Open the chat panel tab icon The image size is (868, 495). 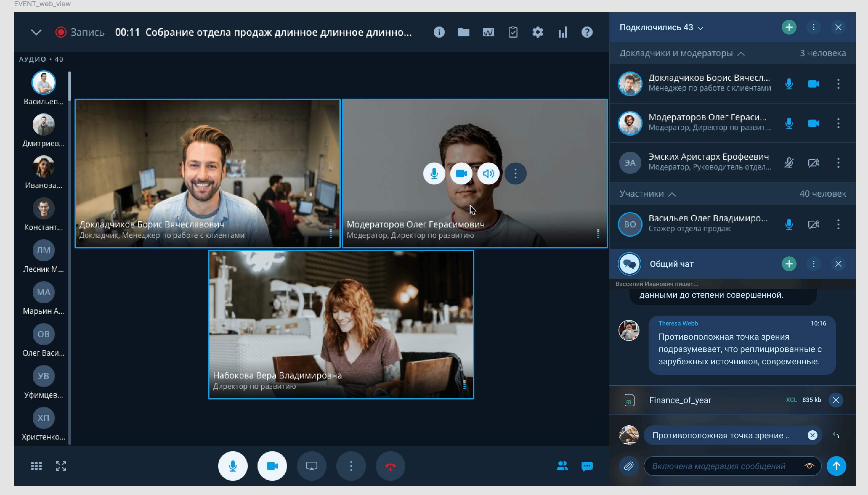(587, 466)
